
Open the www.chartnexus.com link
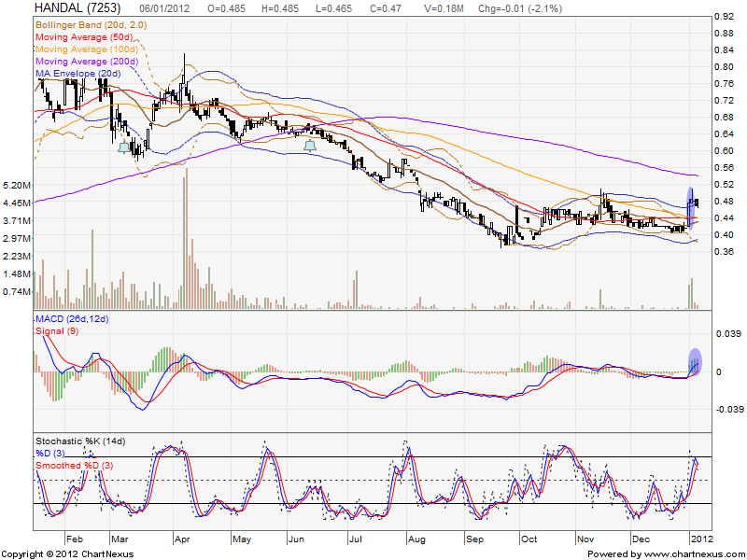coord(689,553)
